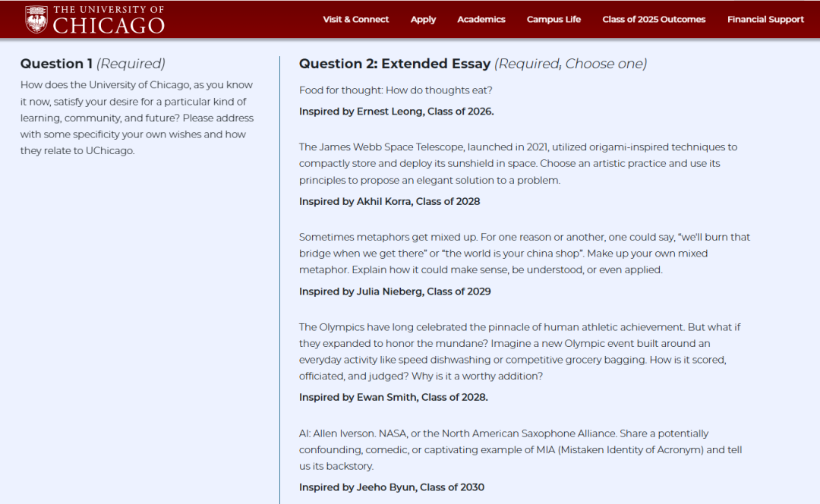This screenshot has height=504, width=820.
Task: Click the James Webb Space Telescope prompt
Action: click(x=519, y=164)
